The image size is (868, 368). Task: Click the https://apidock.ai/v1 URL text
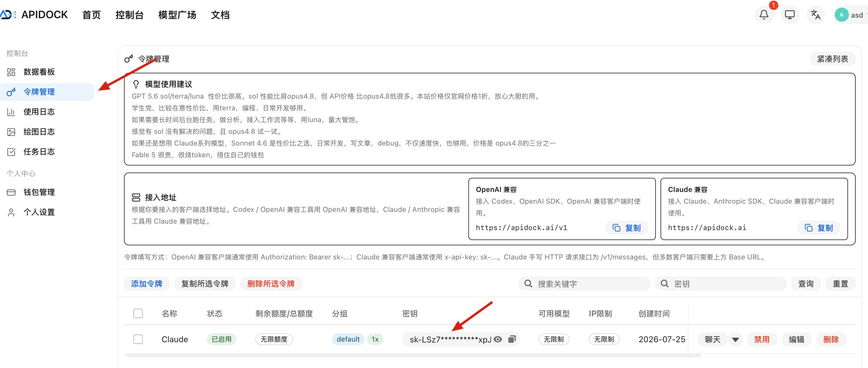521,228
